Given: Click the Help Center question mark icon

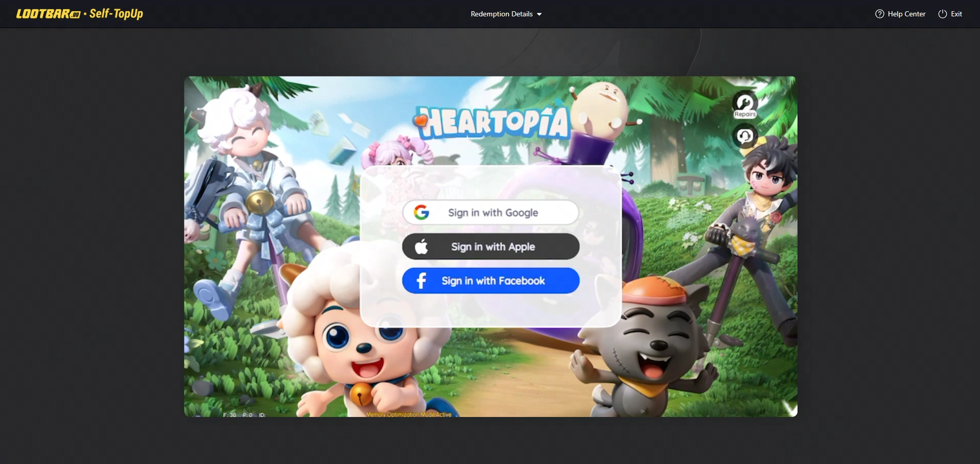Looking at the screenshot, I should pyautogui.click(x=879, y=14).
